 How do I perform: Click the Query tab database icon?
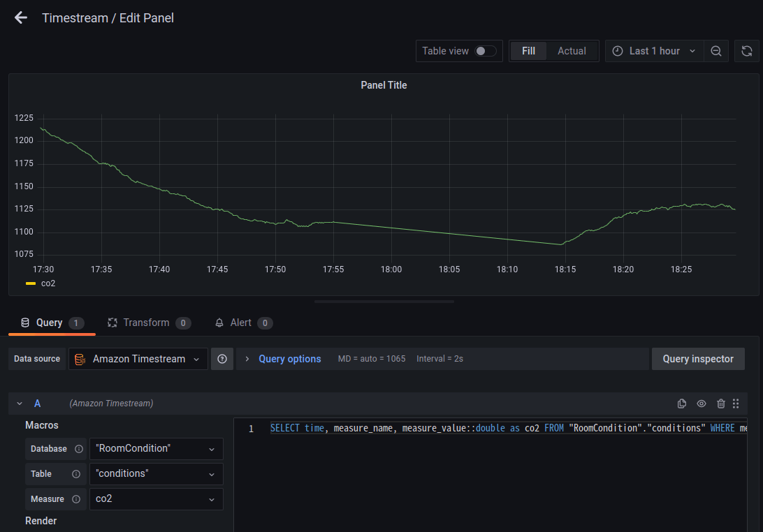(25, 323)
